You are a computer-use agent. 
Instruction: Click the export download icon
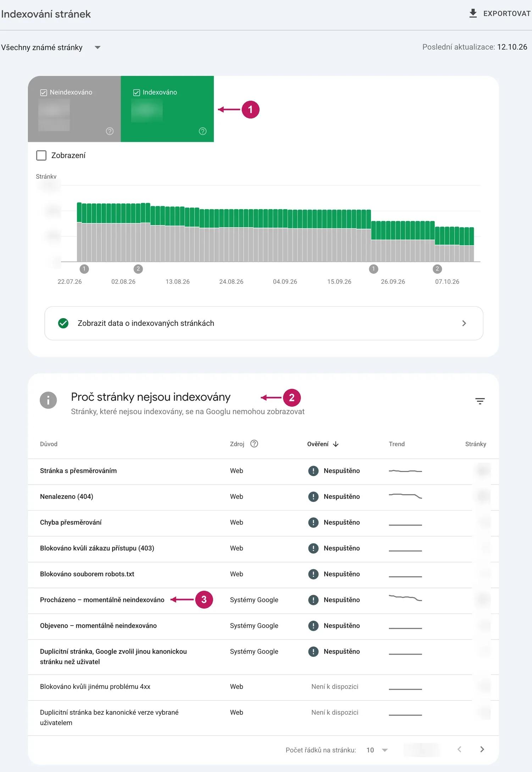pyautogui.click(x=473, y=13)
